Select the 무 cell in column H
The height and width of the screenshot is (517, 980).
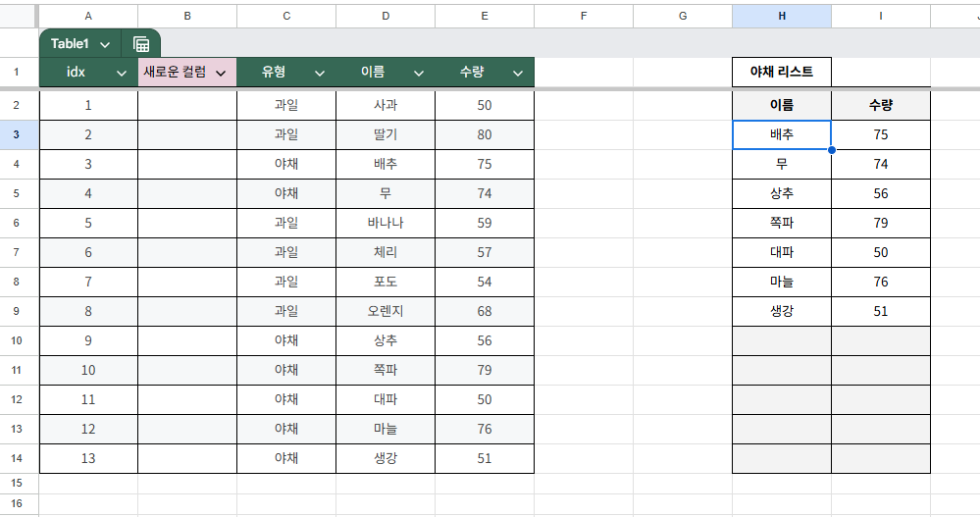[782, 164]
